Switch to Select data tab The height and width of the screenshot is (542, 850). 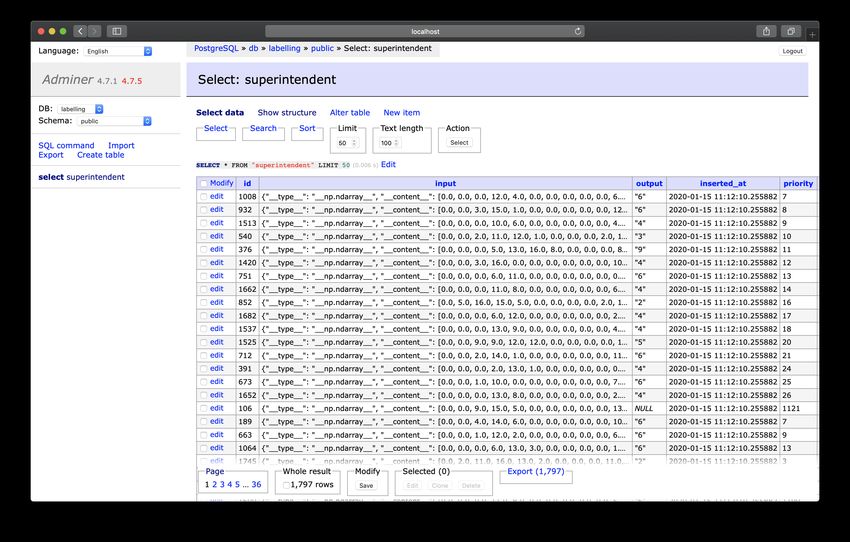tap(220, 113)
